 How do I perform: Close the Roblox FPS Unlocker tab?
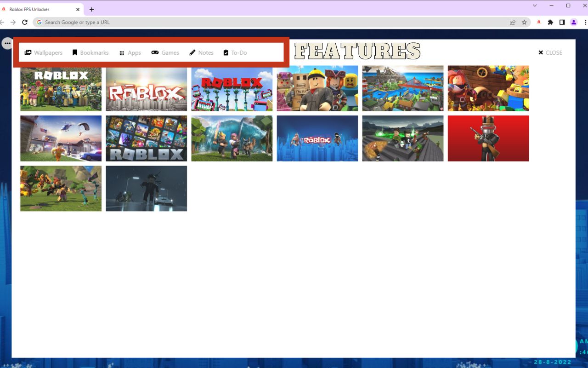(78, 9)
